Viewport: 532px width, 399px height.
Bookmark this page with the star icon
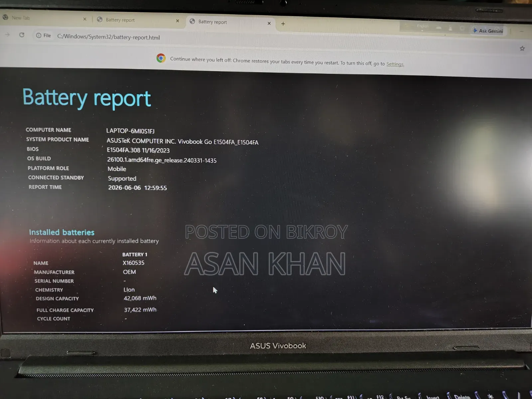pyautogui.click(x=522, y=49)
